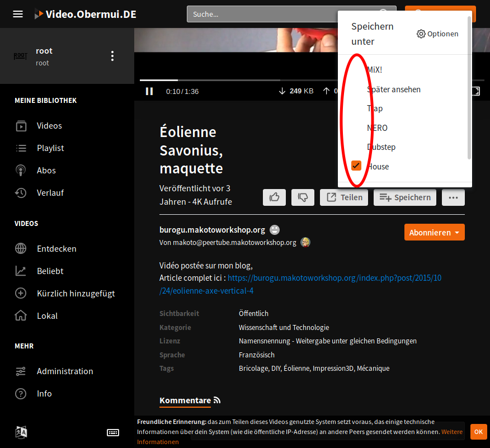Check the Später ansehen playlist entry
Screen dimensions: 490x448
tap(356, 88)
